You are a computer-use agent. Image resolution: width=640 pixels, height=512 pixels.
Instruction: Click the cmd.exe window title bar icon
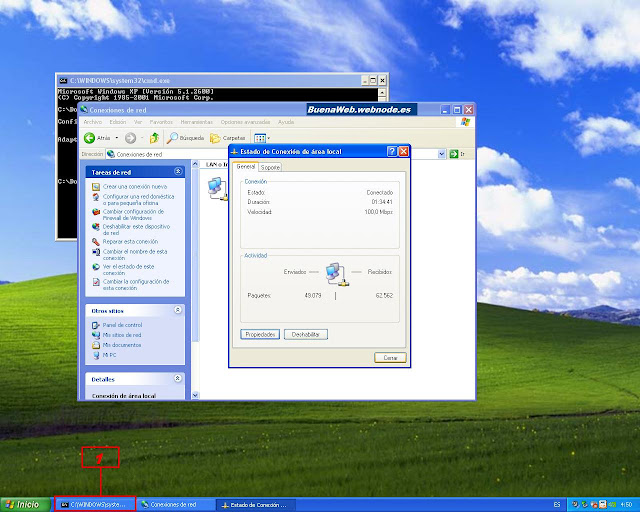point(62,80)
